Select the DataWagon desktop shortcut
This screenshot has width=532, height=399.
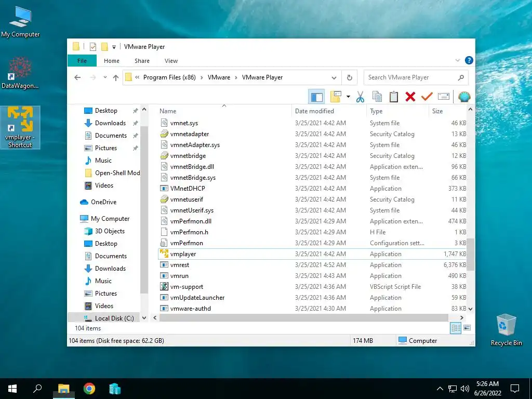20,73
